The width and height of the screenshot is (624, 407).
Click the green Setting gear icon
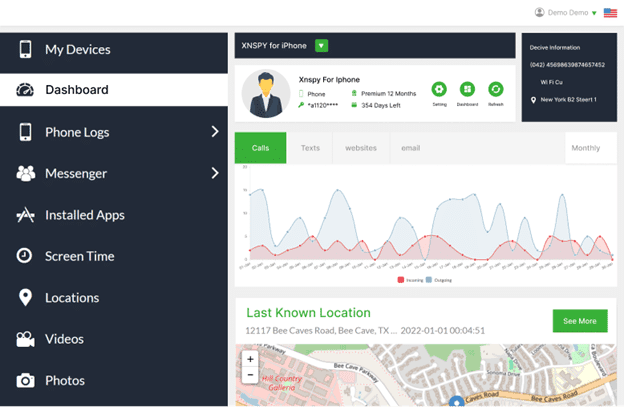point(439,90)
